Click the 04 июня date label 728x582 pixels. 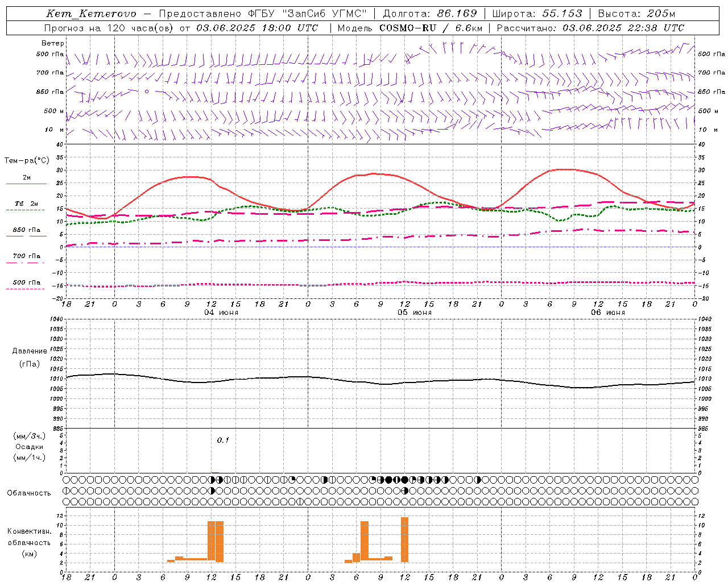point(221,313)
